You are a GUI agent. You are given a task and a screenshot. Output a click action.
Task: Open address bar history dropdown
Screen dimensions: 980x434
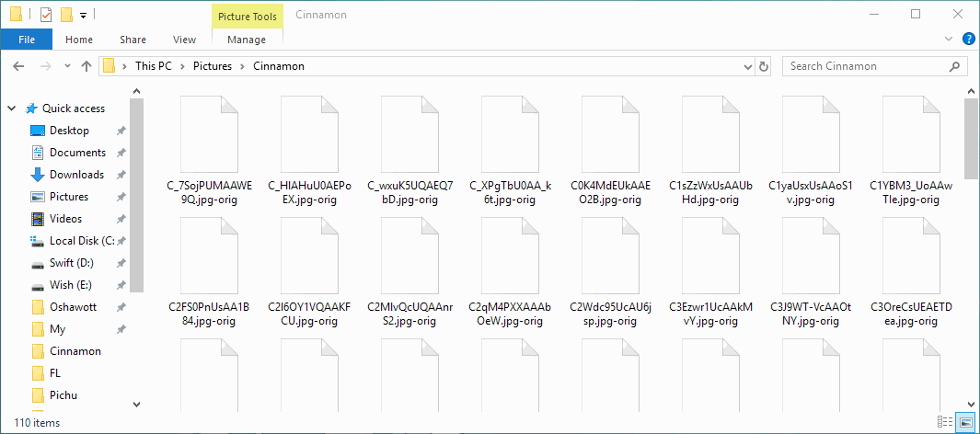click(747, 66)
